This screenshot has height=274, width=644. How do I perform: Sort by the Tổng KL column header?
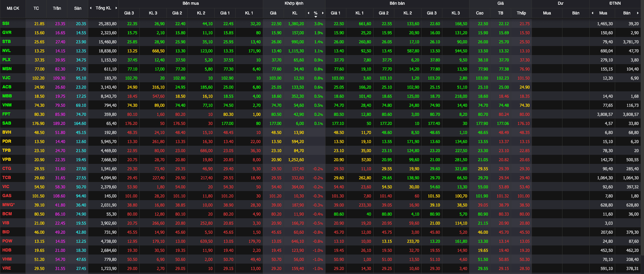pos(103,8)
